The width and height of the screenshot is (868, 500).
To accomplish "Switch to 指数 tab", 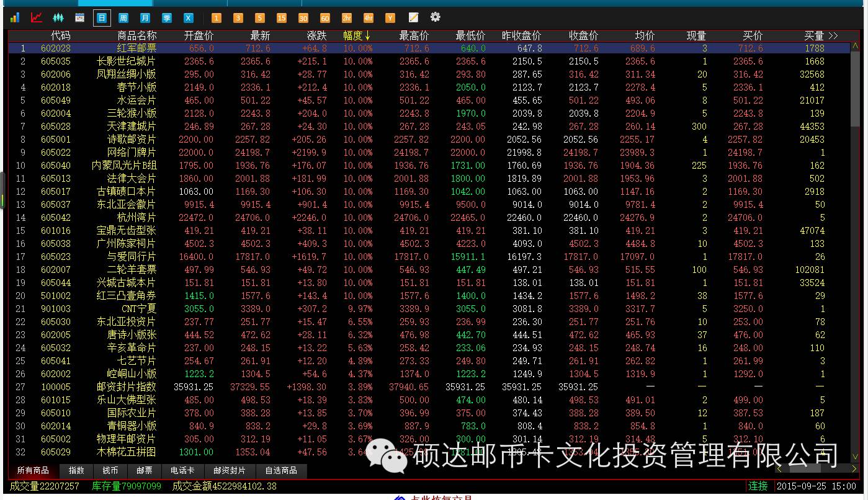I will pyautogui.click(x=76, y=471).
